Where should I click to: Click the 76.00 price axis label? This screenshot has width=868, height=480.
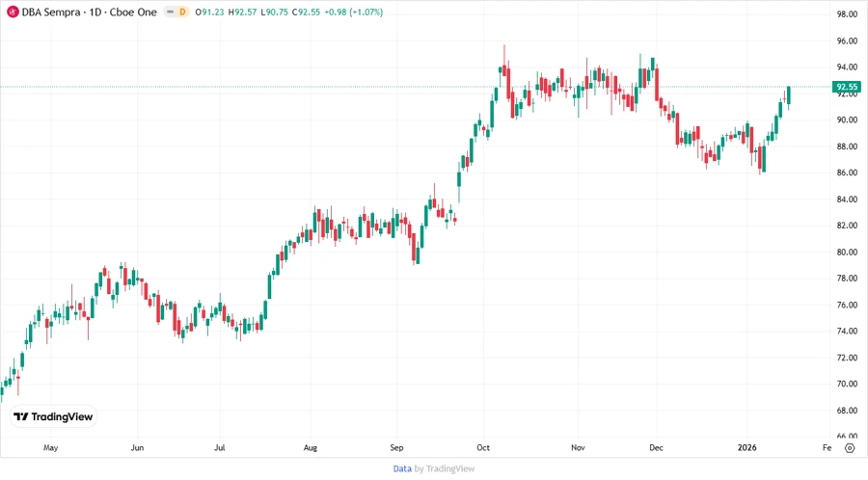(847, 305)
